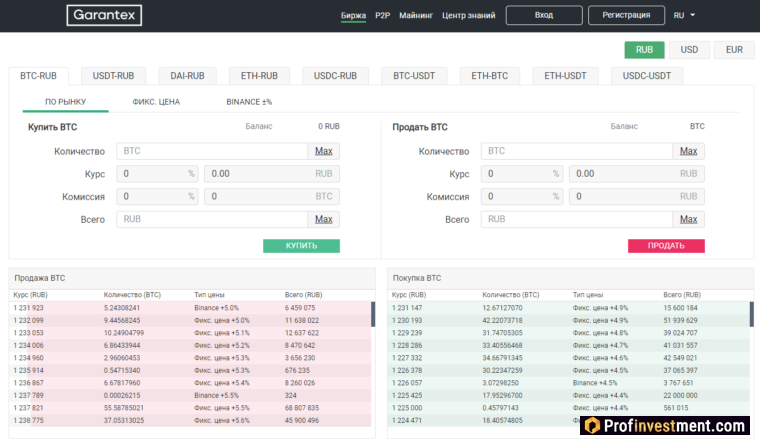Select the RUB currency filter
760x445 pixels.
click(x=644, y=50)
